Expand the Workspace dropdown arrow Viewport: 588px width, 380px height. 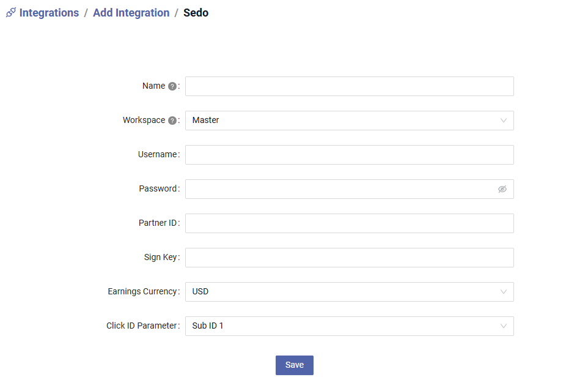point(503,121)
